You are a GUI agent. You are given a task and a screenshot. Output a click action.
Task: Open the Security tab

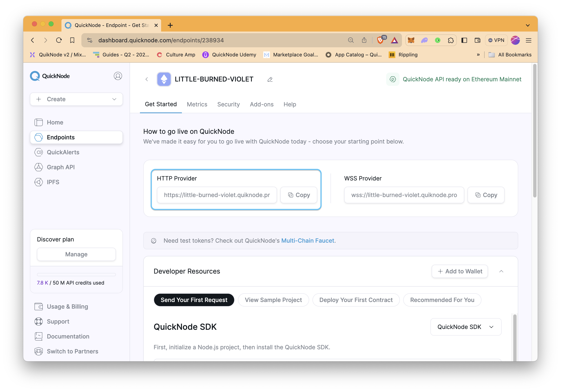(228, 104)
